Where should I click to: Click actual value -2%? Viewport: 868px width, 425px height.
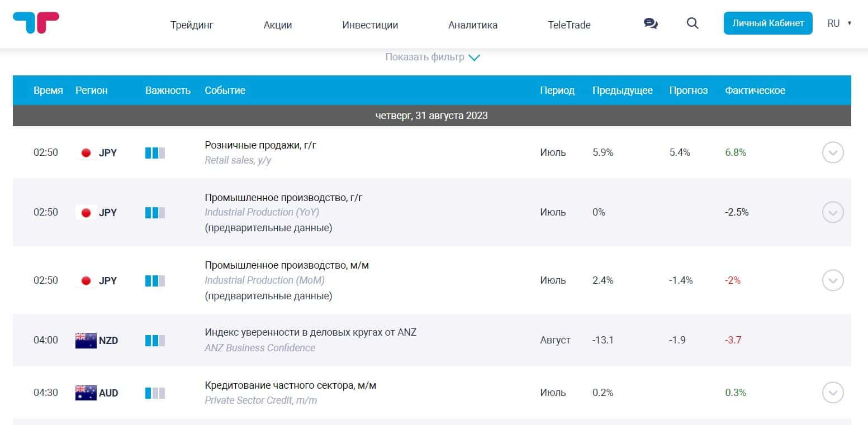(733, 280)
